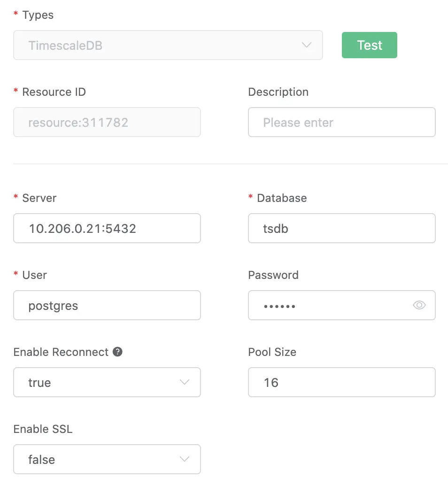Focus the Server field containing 10.206.0.21:5432
Screen dimensions: 448x478
pyautogui.click(x=107, y=228)
